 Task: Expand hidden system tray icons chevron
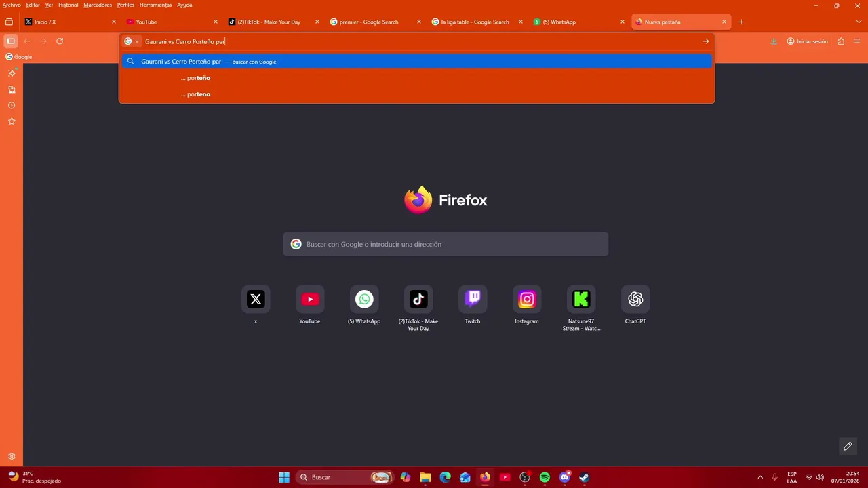pos(760,477)
